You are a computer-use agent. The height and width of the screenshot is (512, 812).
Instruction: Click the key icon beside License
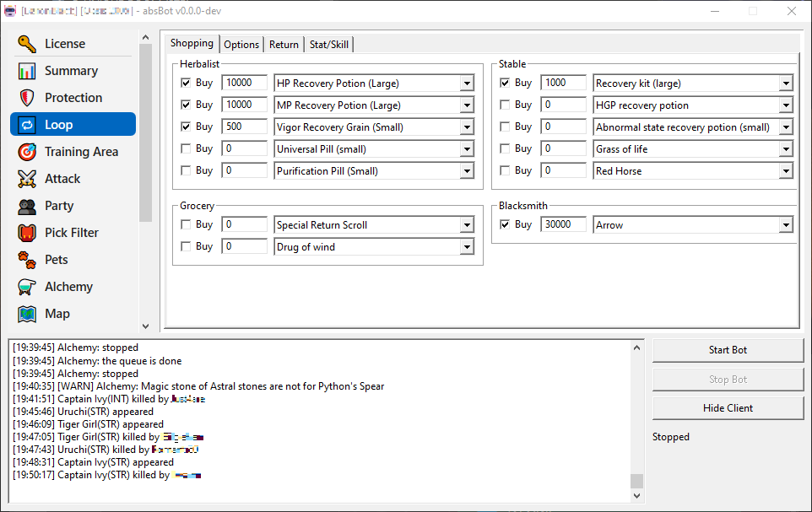pos(27,44)
